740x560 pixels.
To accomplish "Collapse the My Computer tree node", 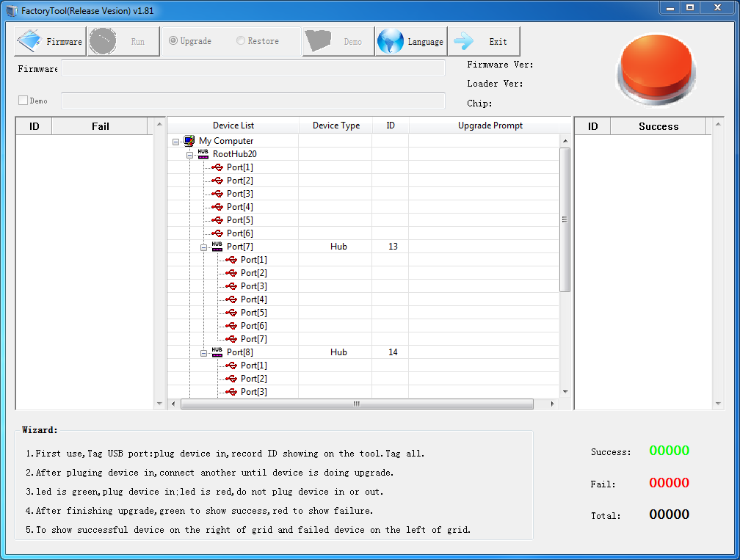I will 176,142.
